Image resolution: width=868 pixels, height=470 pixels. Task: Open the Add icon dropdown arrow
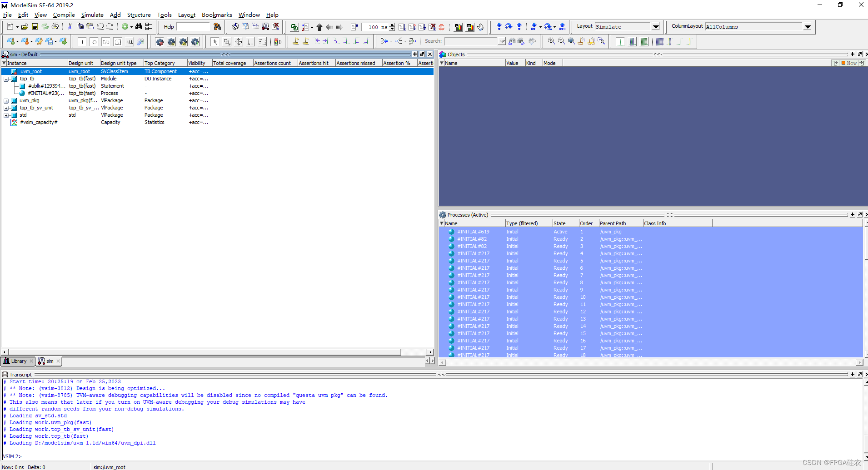coord(131,27)
